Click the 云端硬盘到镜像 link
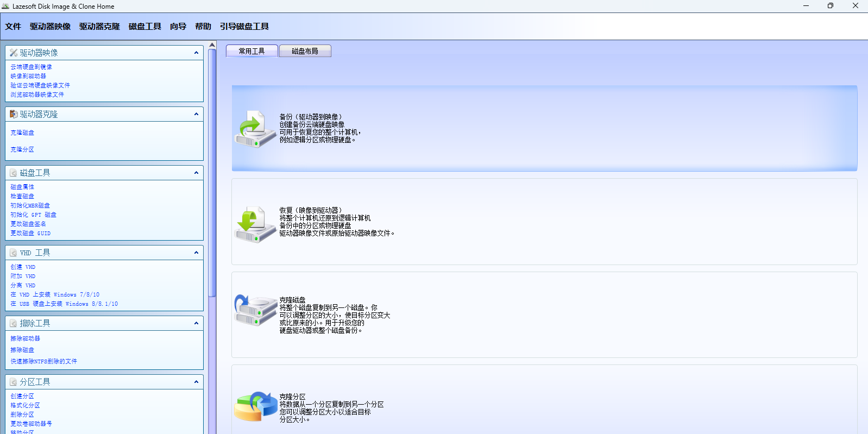The width and height of the screenshot is (868, 434). (32, 67)
